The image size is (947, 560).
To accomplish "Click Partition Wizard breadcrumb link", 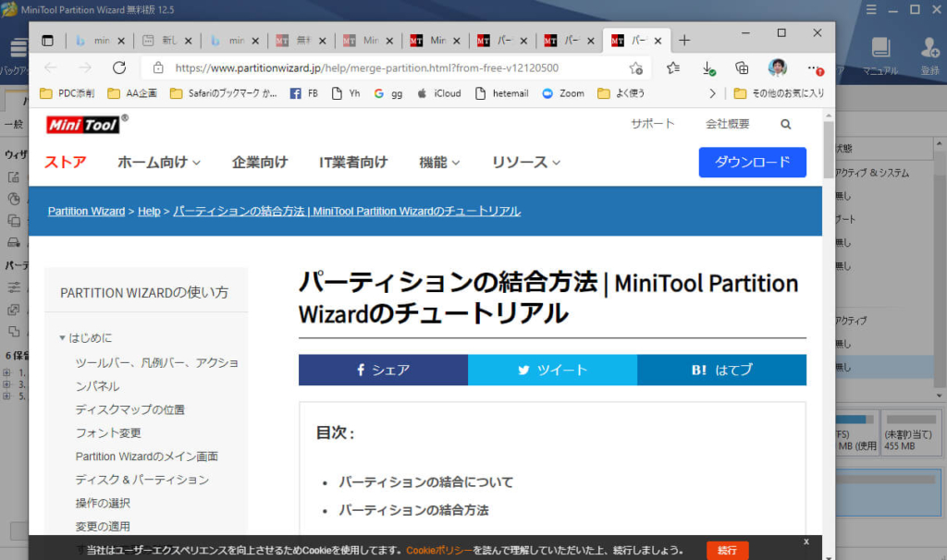I will pos(86,212).
